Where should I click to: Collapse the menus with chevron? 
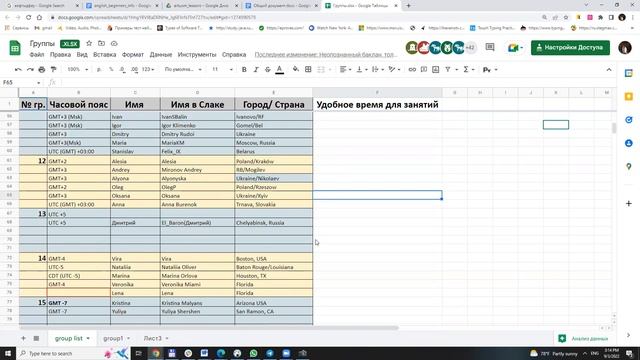[609, 70]
